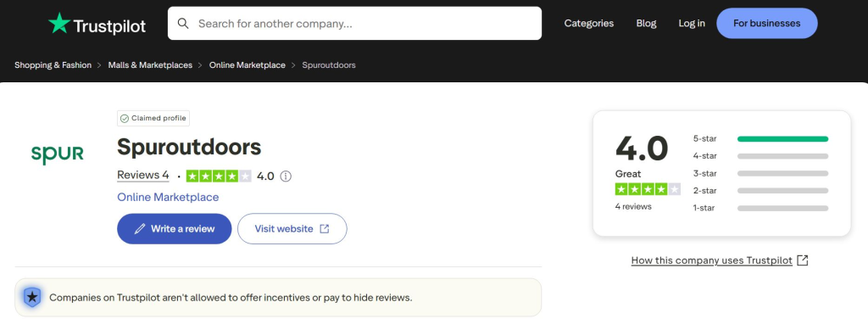The width and height of the screenshot is (868, 319).
Task: Click the For businesses button
Action: point(766,23)
